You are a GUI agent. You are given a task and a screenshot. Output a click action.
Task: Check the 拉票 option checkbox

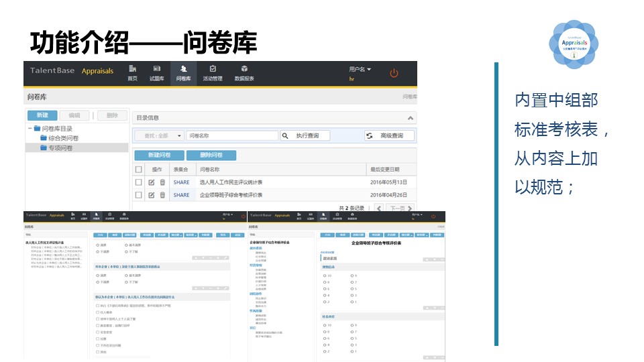(98, 339)
